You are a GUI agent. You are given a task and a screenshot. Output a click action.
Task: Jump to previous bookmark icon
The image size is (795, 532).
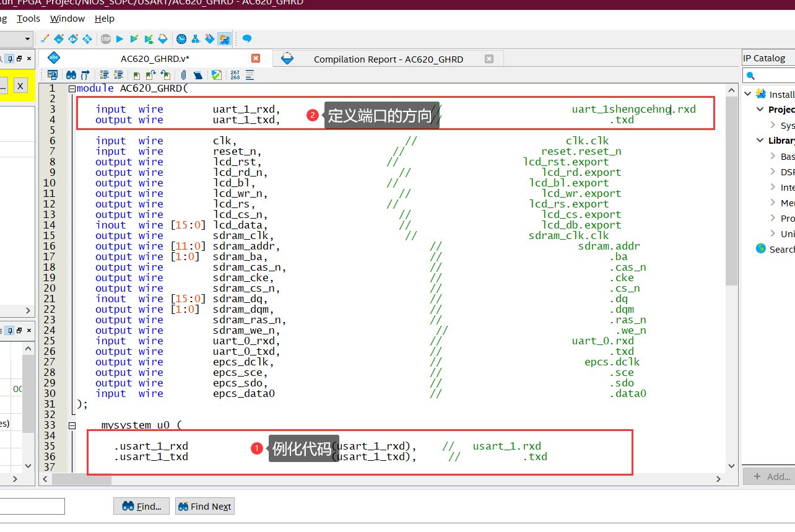(165, 75)
